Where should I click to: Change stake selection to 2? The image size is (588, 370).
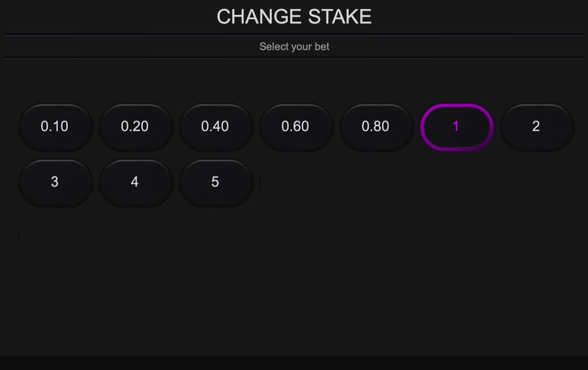click(536, 127)
